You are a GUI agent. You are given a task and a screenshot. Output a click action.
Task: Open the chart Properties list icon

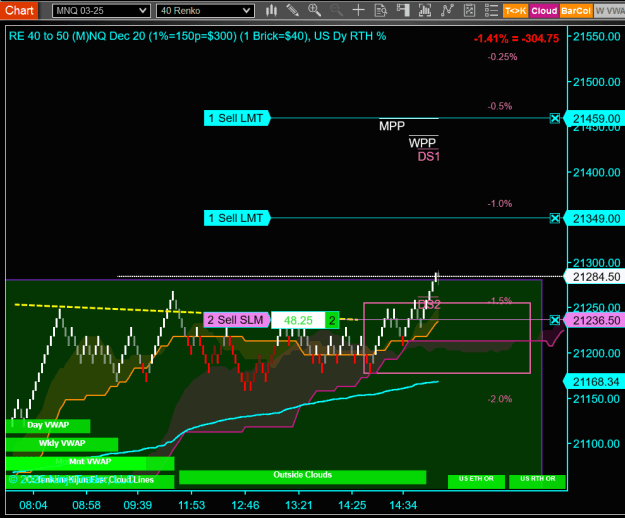click(491, 10)
